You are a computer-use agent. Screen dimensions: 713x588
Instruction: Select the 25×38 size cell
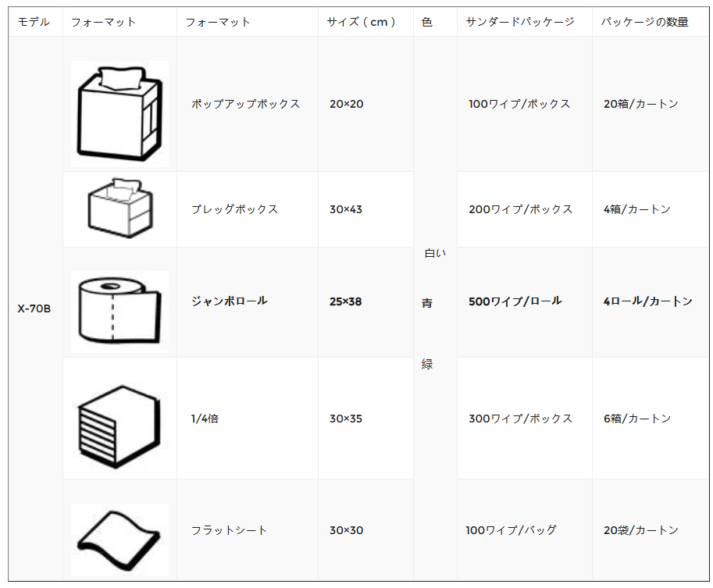point(346,301)
